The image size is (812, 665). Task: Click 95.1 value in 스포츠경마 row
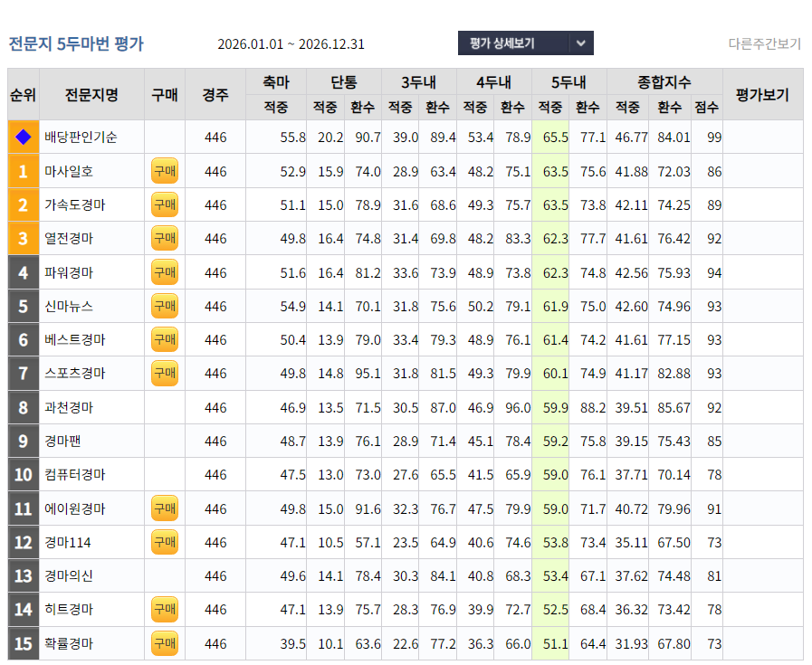tap(368, 374)
